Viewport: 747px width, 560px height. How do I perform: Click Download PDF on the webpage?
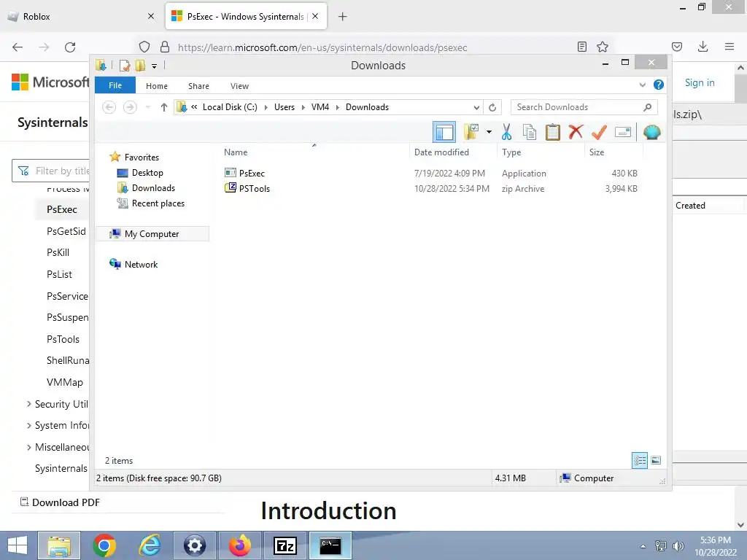coord(60,502)
